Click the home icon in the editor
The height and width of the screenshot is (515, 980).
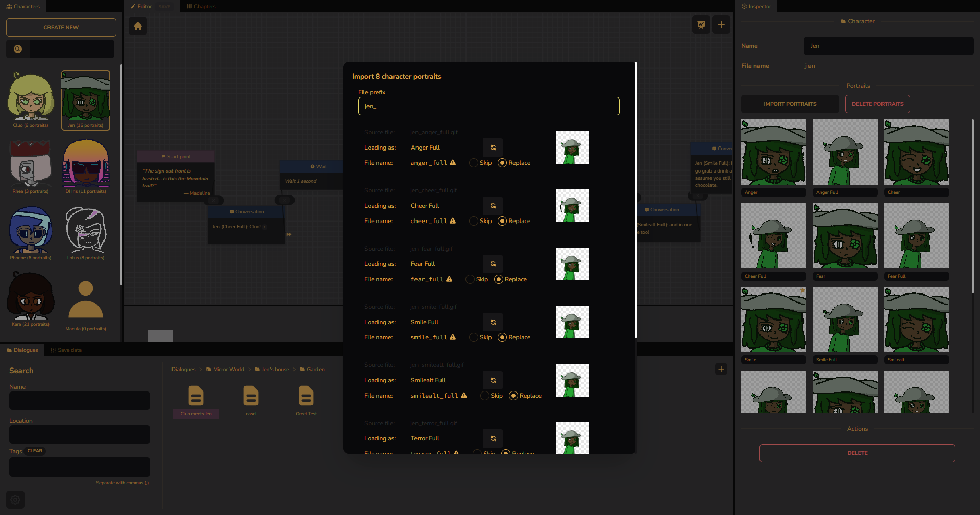point(138,26)
